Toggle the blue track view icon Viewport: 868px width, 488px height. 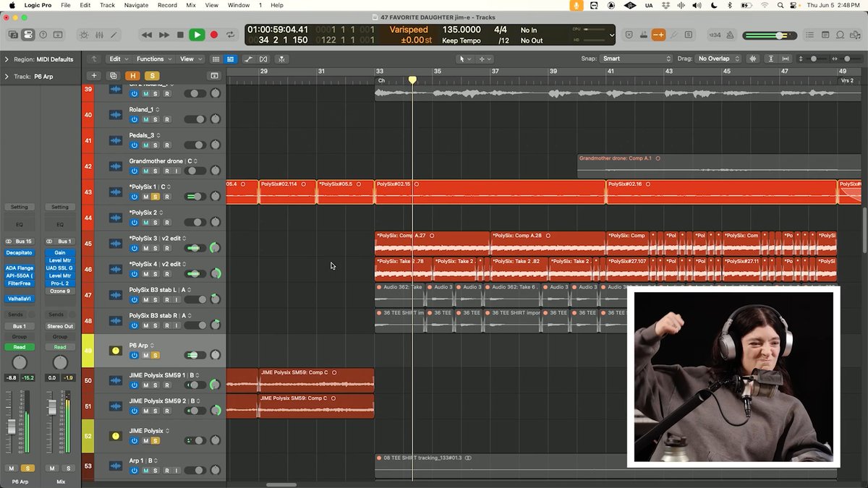point(230,59)
